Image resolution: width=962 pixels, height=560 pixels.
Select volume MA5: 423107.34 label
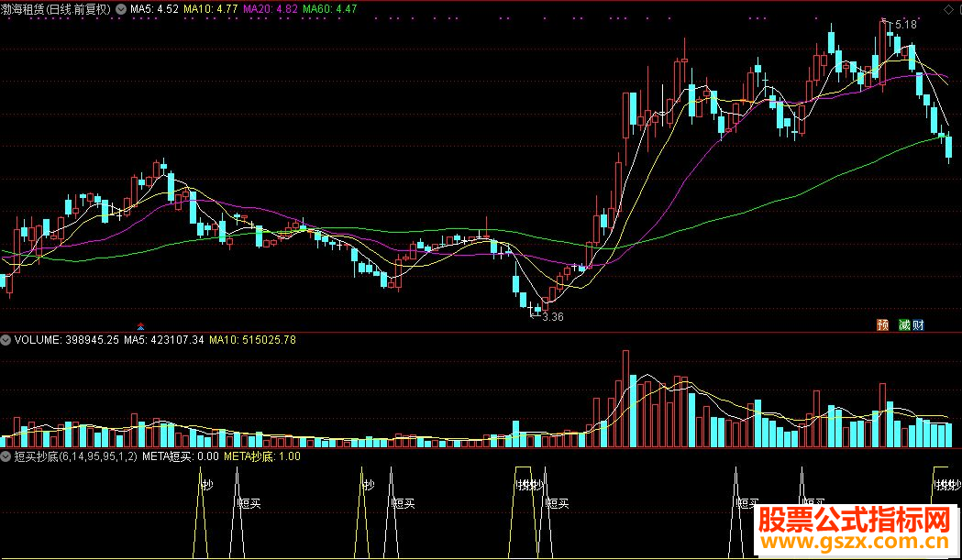(164, 339)
